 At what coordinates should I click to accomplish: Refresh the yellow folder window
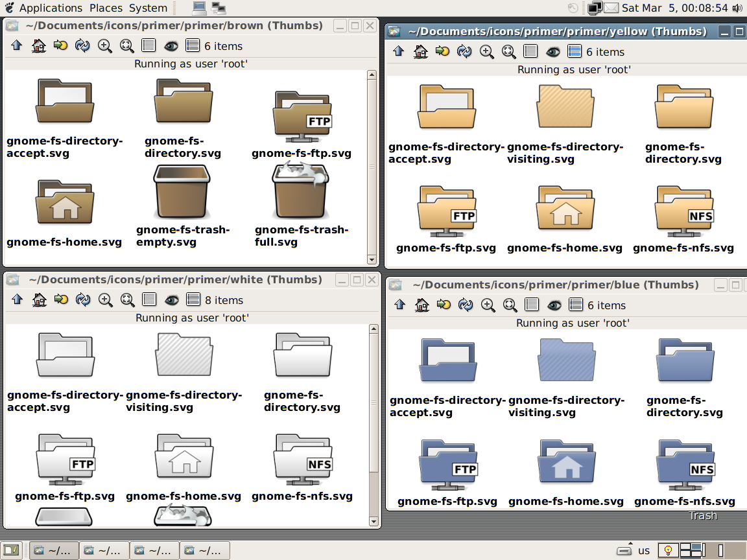(x=464, y=51)
